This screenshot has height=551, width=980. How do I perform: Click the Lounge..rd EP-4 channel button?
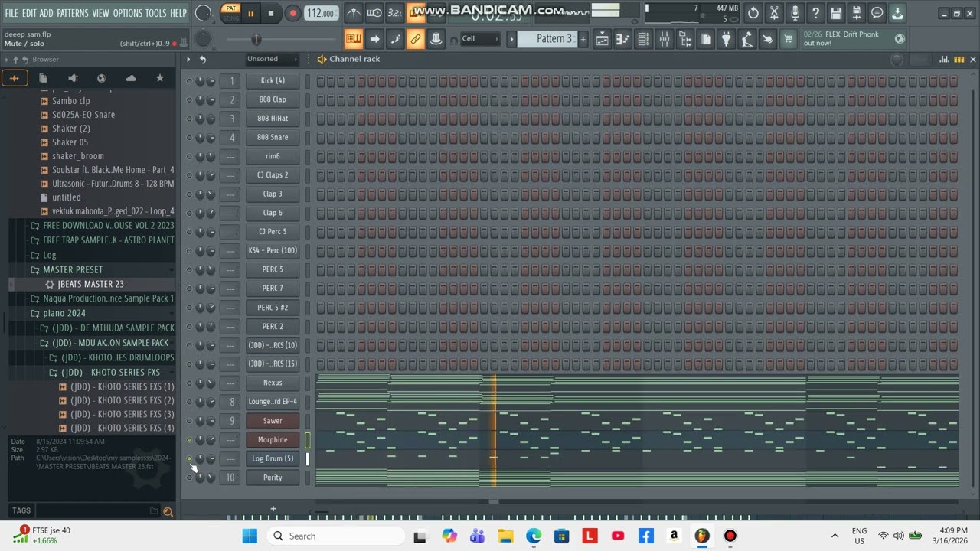pos(273,402)
